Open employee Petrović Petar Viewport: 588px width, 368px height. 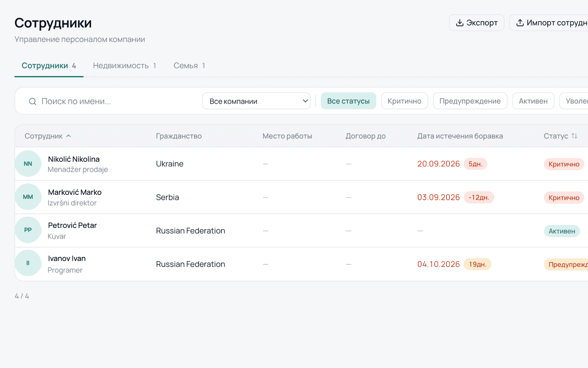click(x=72, y=225)
